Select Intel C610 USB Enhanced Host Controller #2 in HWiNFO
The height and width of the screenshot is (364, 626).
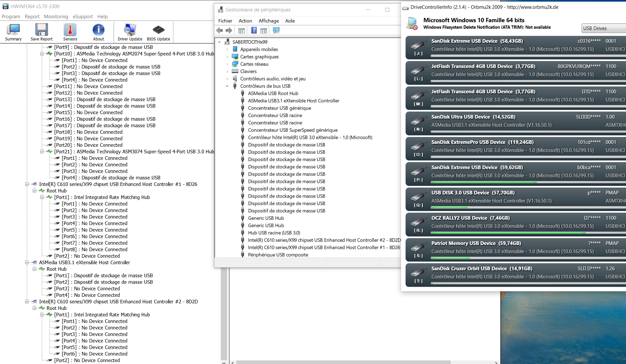coord(118,302)
